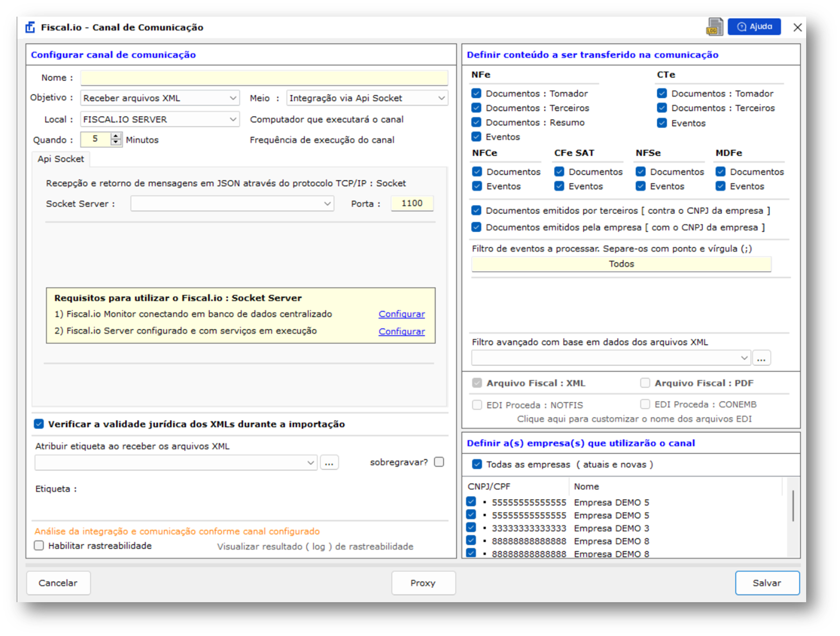Enable Habilitar rastreabilidade checkbox

[39, 545]
